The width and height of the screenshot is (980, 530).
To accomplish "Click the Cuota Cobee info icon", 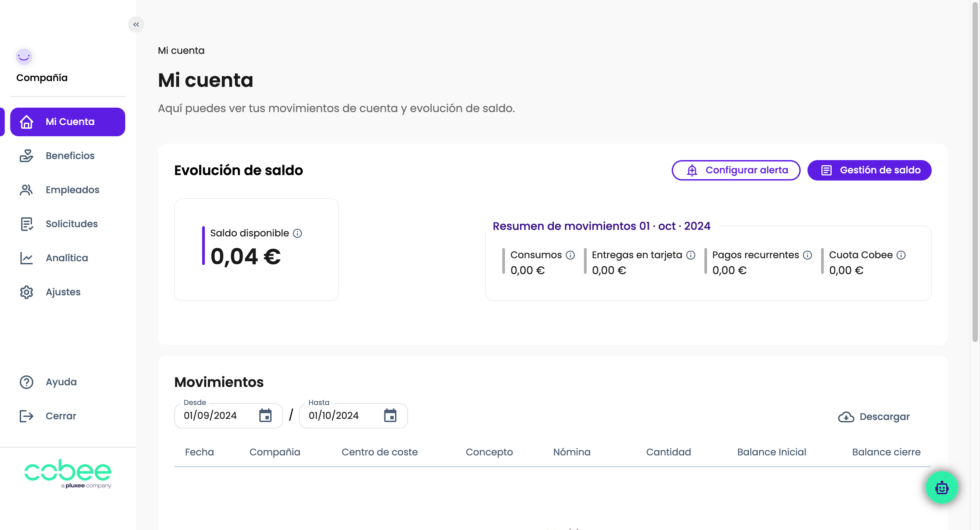I will pos(901,255).
